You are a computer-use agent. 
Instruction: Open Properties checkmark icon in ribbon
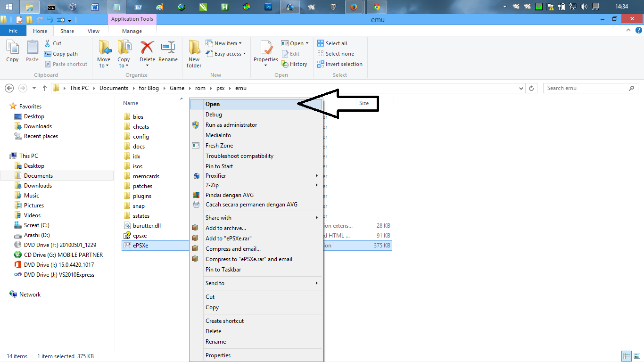pyautogui.click(x=266, y=48)
